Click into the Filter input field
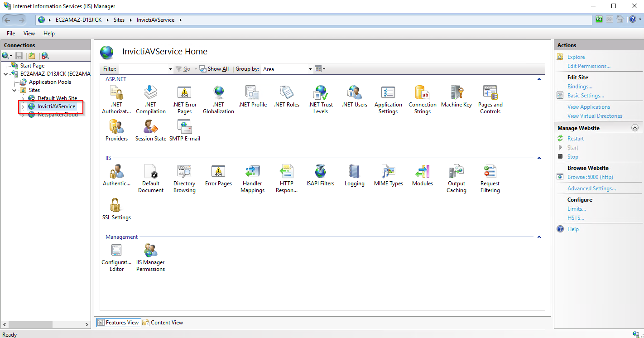Screen dimensions: 644x338 (143, 69)
